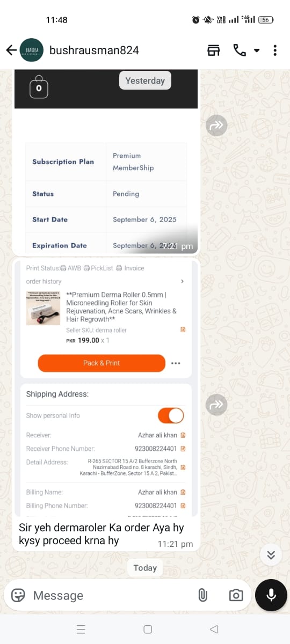
Task: Open the business catalog storefront icon
Action: coord(214,50)
